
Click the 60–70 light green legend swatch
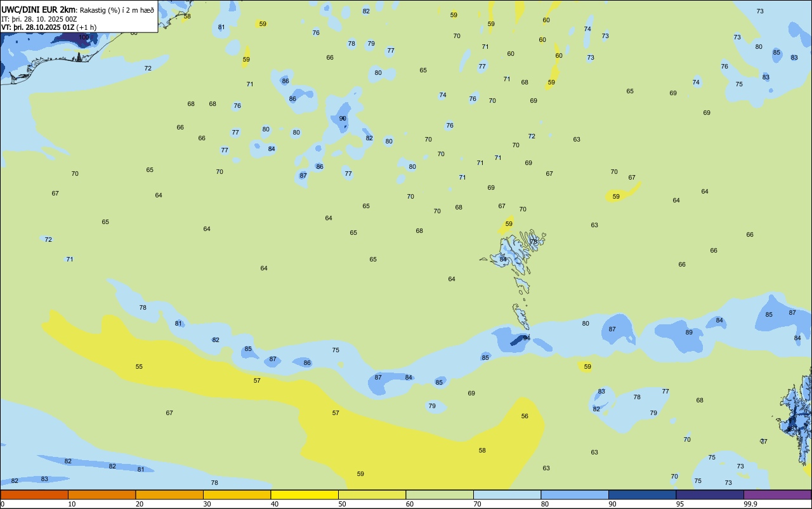440,494
